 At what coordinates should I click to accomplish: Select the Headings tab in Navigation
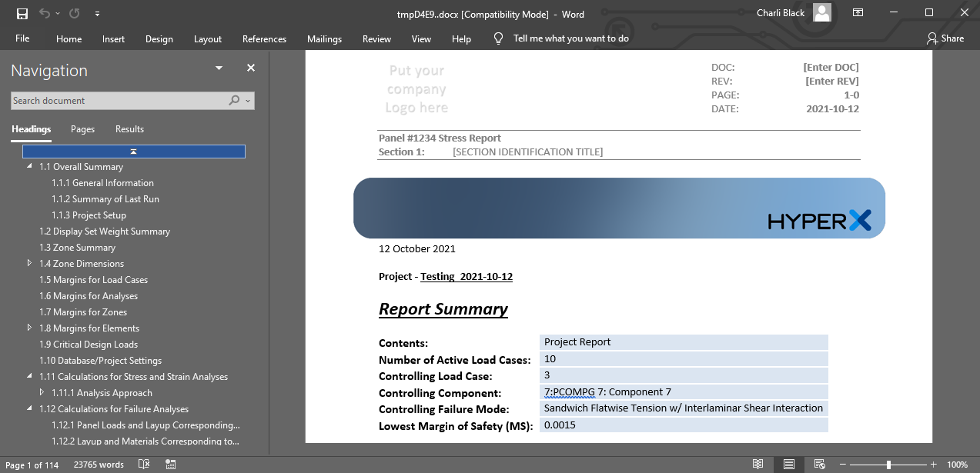pos(32,129)
